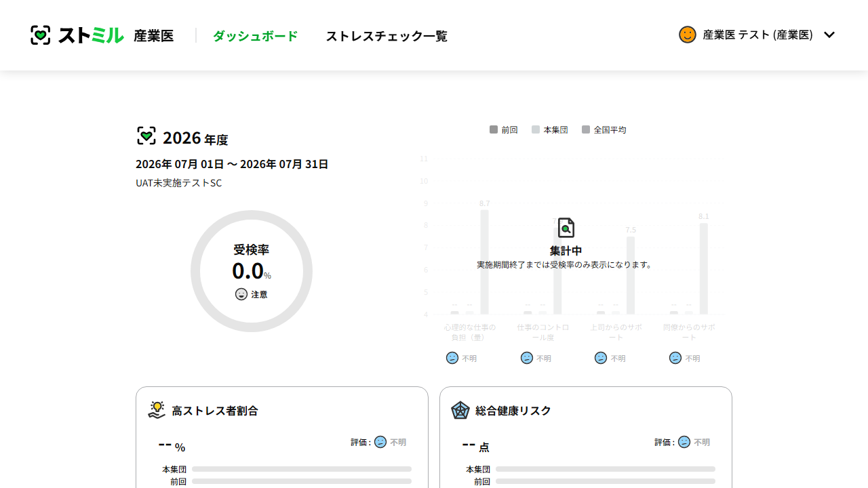The height and width of the screenshot is (488, 868).
Task: Click the wave icon beside 高ストレス者割合
Action: [x=157, y=409]
